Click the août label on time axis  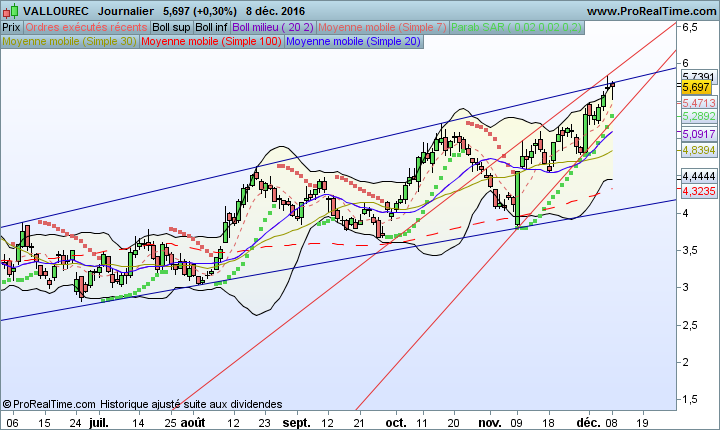coord(193,423)
